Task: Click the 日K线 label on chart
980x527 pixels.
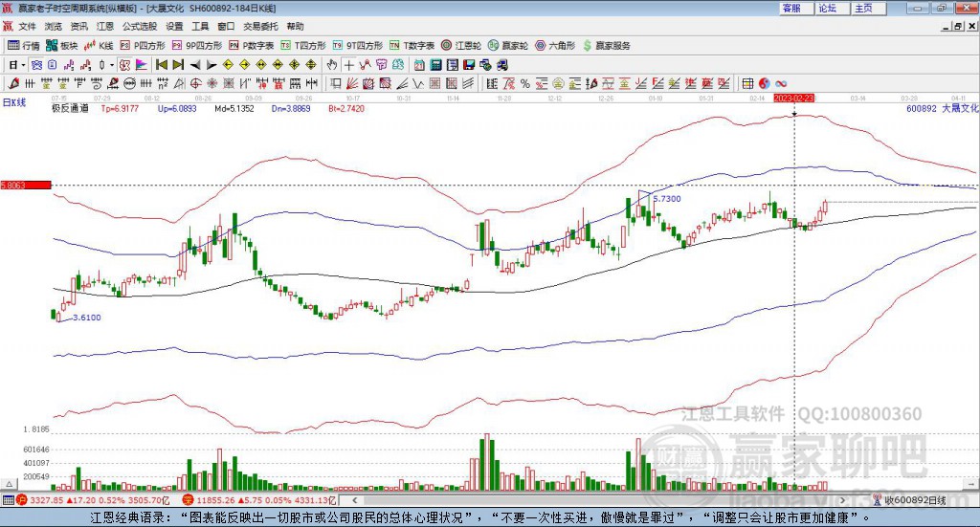Action: tap(14, 103)
